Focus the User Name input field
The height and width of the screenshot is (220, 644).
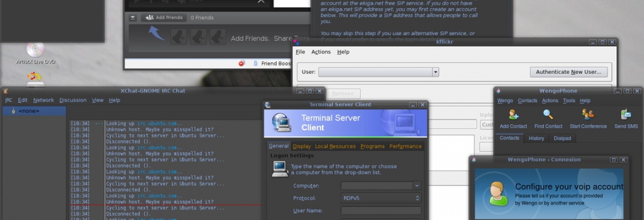pos(381,210)
